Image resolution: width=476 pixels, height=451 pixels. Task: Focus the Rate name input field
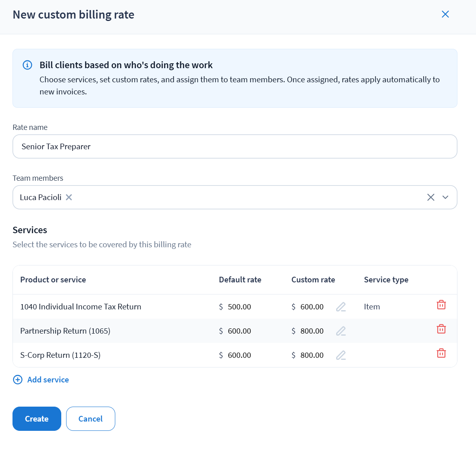(x=235, y=146)
